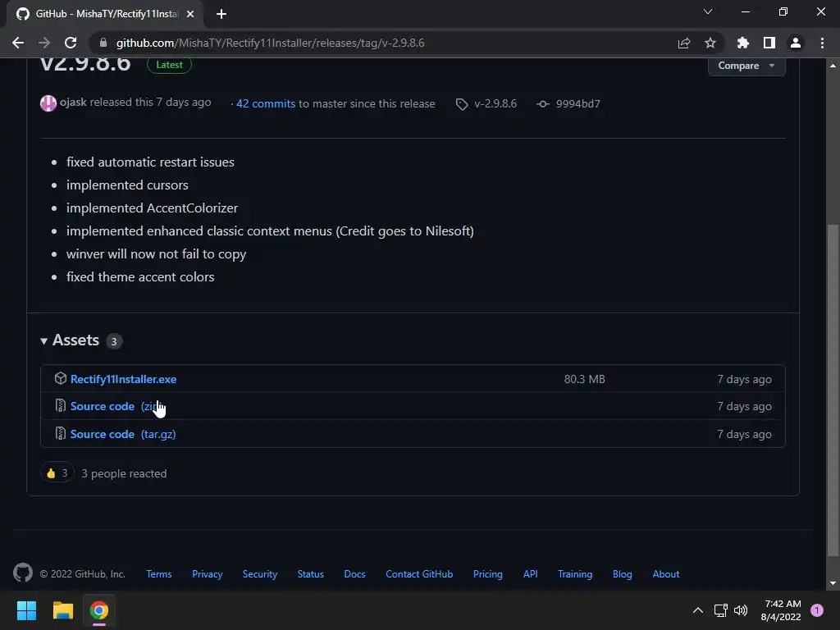Download Source code zip
840x630 pixels.
coord(116,407)
